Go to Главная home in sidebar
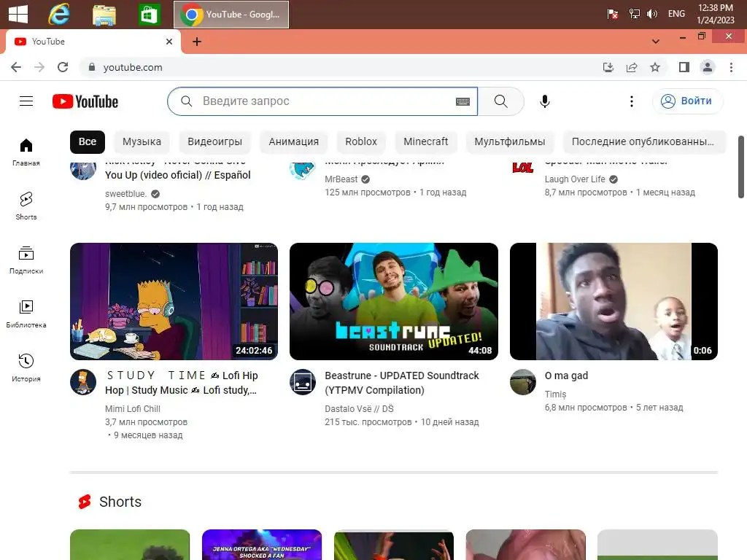 click(26, 152)
